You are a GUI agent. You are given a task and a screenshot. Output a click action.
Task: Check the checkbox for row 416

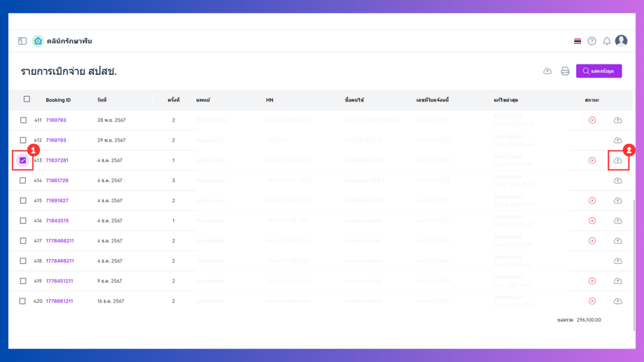23,221
